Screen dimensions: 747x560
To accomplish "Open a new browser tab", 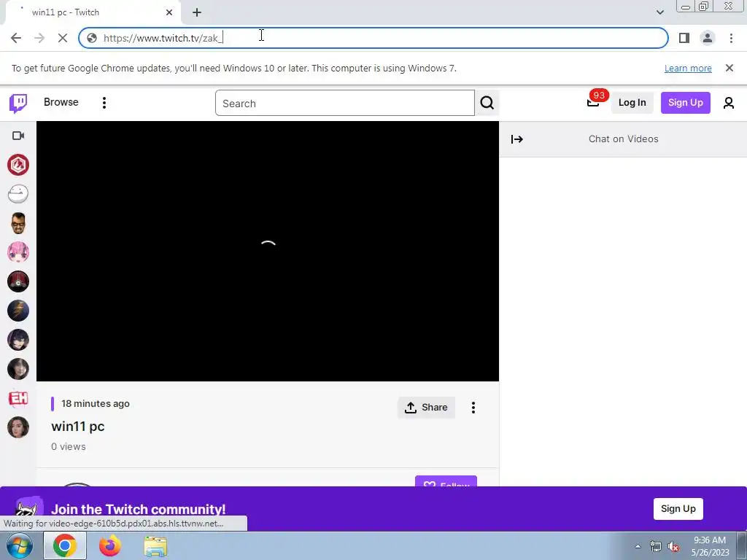I will point(197,12).
